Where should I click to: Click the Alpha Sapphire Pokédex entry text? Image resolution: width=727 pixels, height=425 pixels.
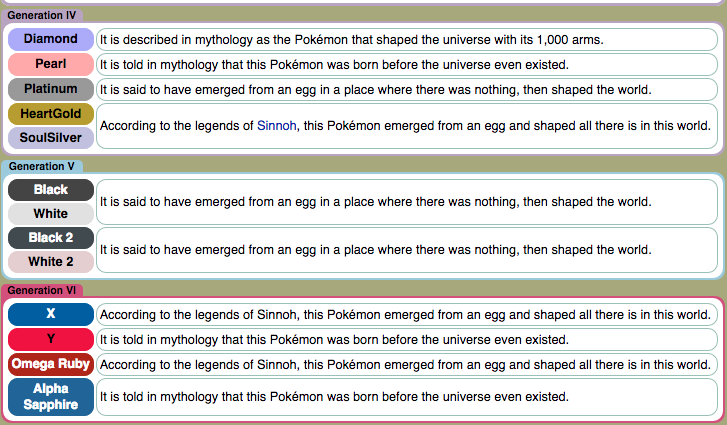(334, 396)
